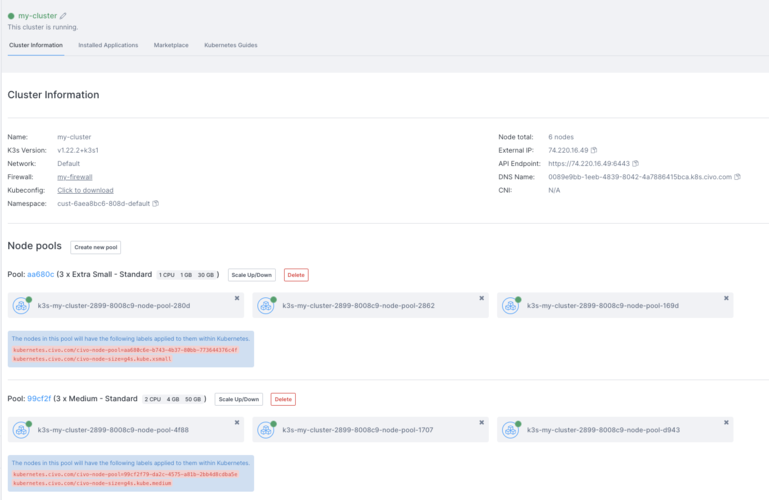Open the Marketplace tab
This screenshot has width=769, height=500.
pos(171,45)
